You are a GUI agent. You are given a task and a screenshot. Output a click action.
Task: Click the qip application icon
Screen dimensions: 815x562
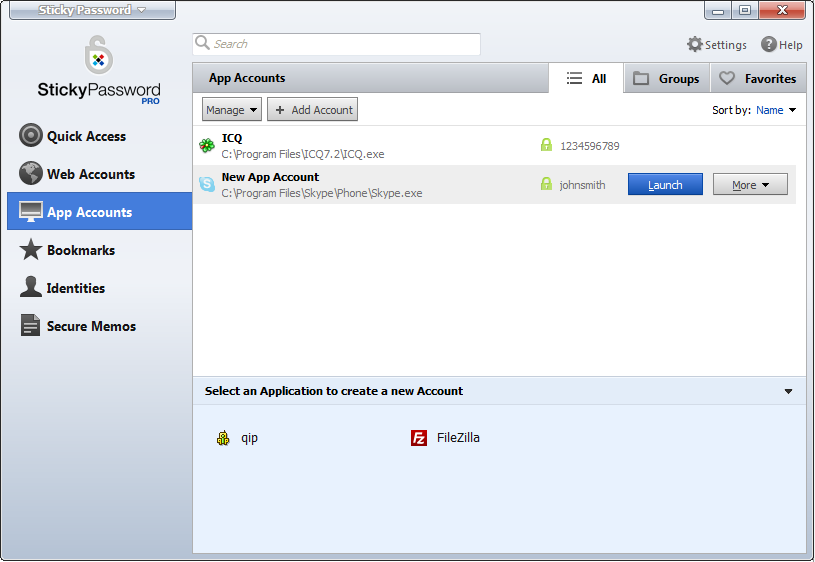223,438
